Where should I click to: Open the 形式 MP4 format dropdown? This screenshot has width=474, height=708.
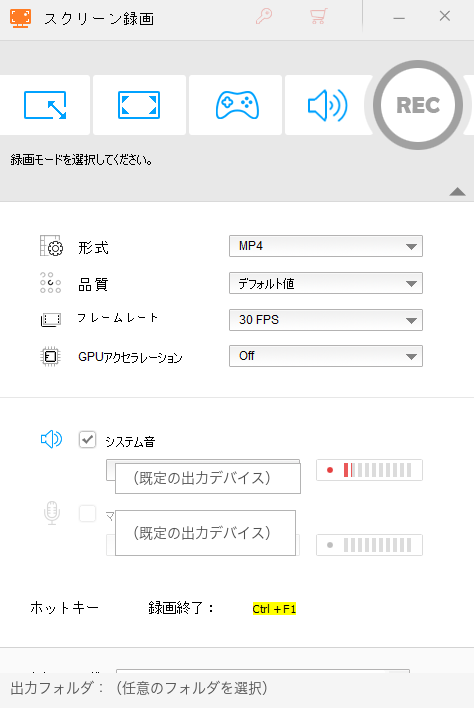pyautogui.click(x=326, y=246)
